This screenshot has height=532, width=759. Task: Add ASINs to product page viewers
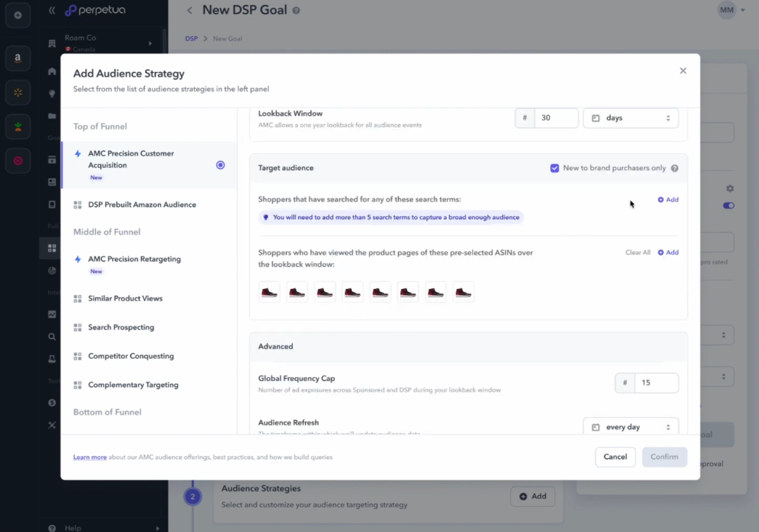[x=668, y=252]
